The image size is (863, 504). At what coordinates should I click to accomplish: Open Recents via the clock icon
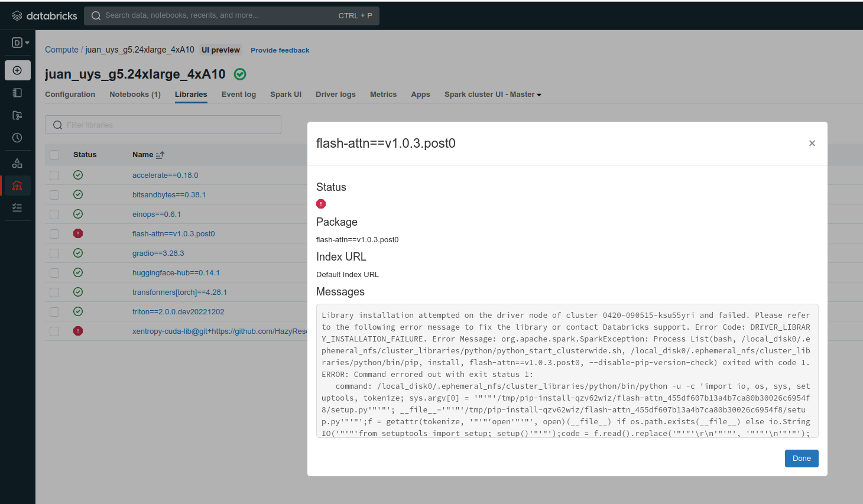coord(17,138)
